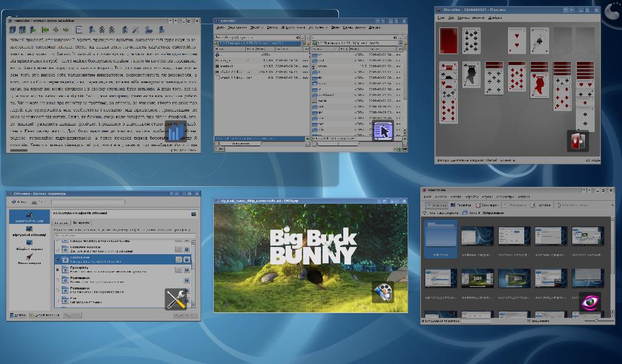Click the Зображення breadcrumb in Gwenview

point(493,213)
